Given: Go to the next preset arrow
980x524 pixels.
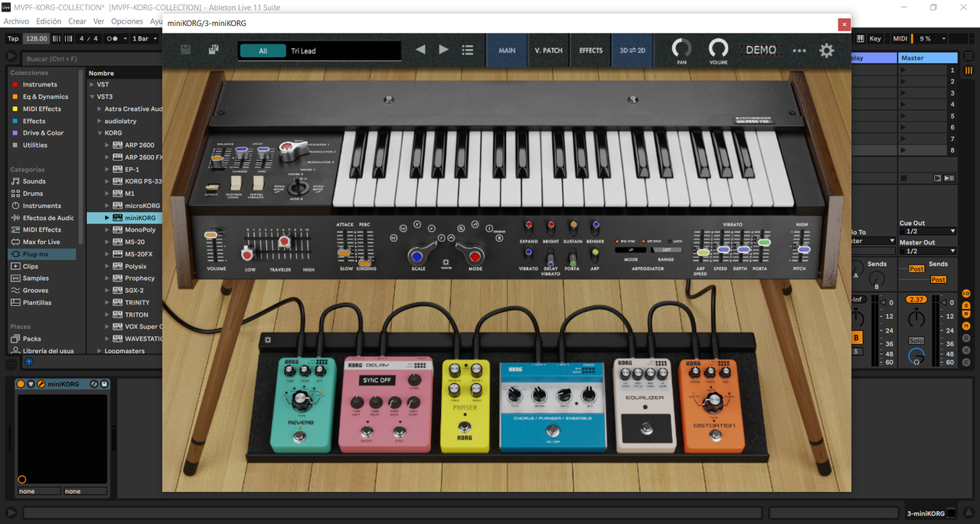Looking at the screenshot, I should click(x=443, y=50).
